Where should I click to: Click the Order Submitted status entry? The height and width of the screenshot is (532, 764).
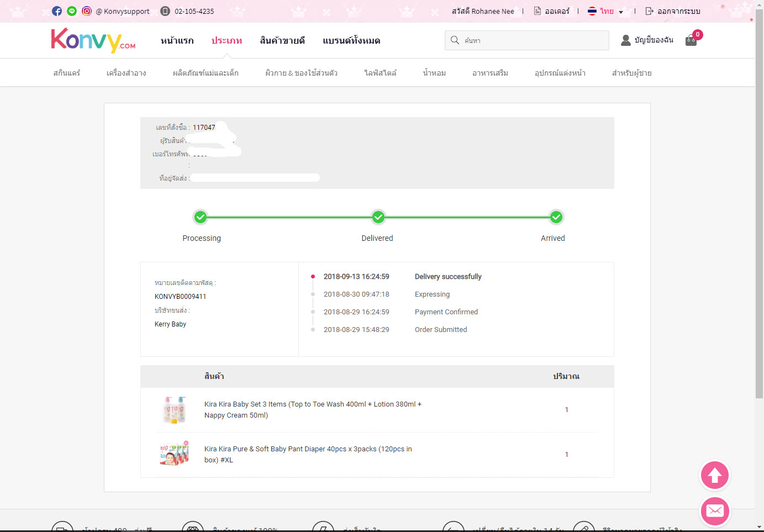pos(441,330)
